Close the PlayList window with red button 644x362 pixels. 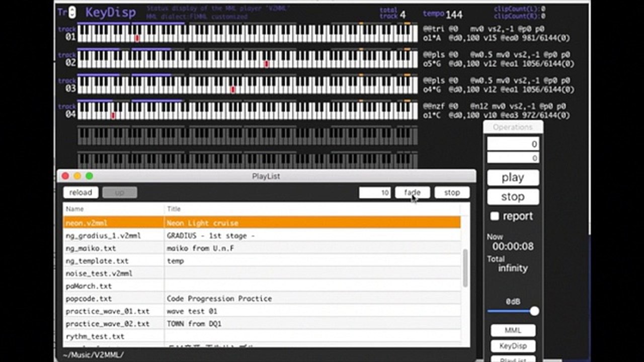tap(65, 176)
